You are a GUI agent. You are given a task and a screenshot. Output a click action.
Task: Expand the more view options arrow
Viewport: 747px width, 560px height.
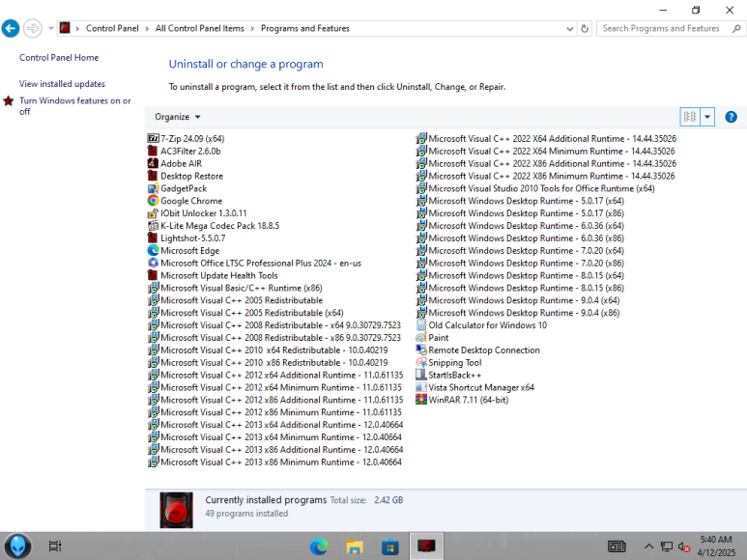707,117
